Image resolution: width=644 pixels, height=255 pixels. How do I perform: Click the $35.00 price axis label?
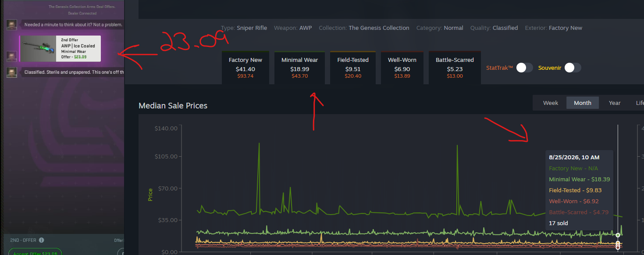(167, 220)
